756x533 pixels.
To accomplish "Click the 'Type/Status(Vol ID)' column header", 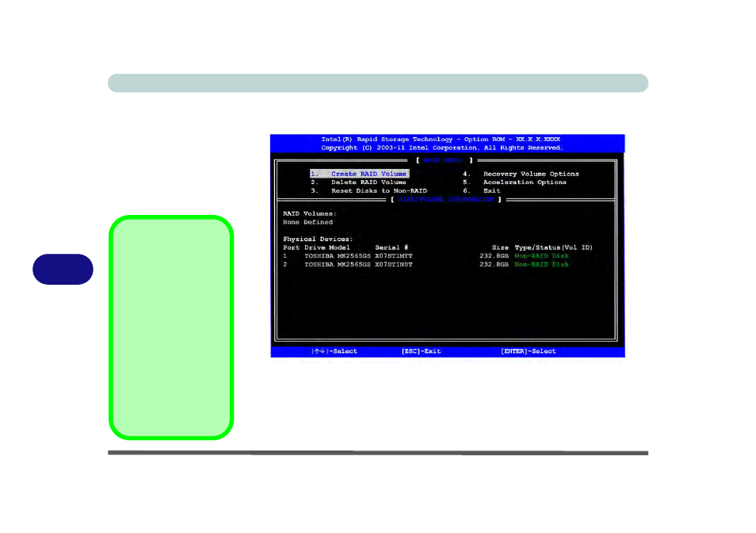I will point(553,247).
